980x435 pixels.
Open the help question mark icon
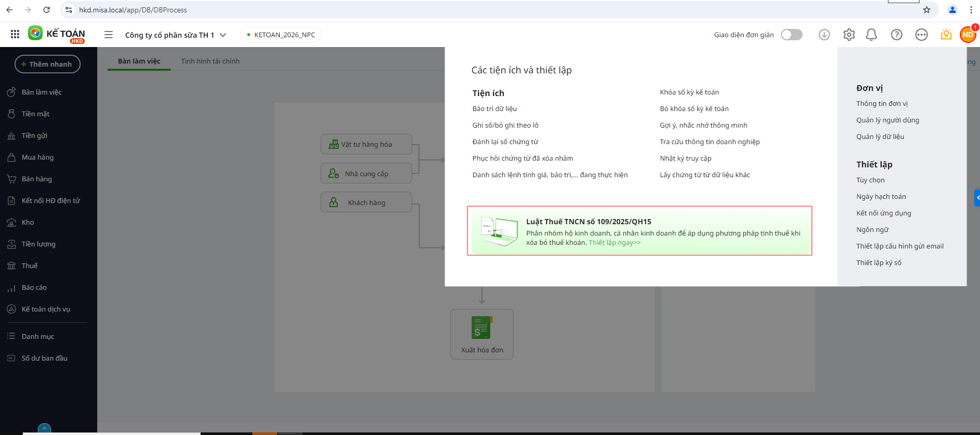coord(896,35)
